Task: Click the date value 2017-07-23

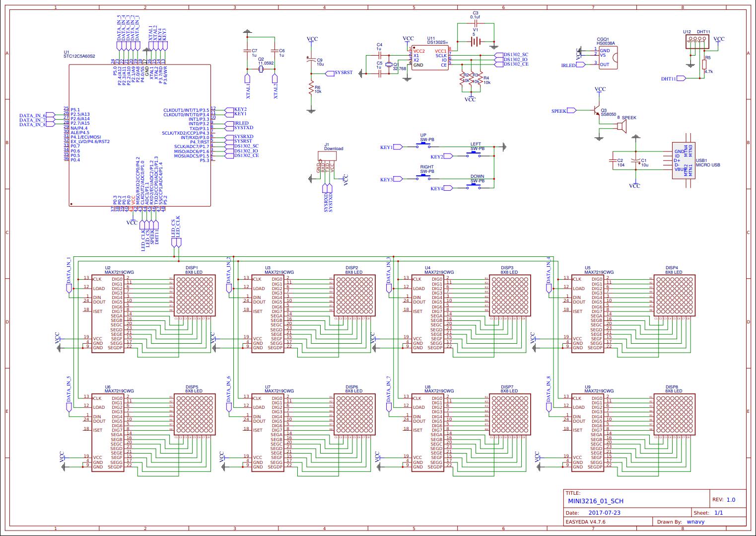Action: coord(604,513)
